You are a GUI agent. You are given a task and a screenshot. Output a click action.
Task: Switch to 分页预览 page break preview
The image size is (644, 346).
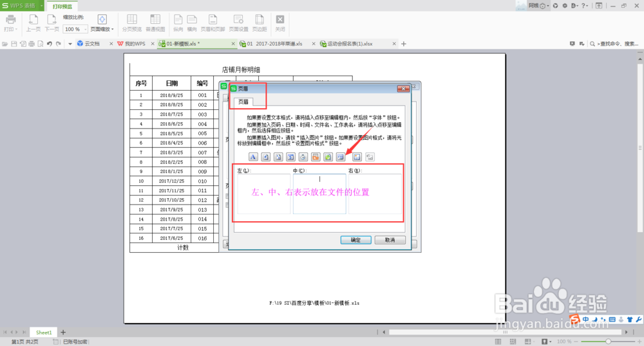point(132,23)
